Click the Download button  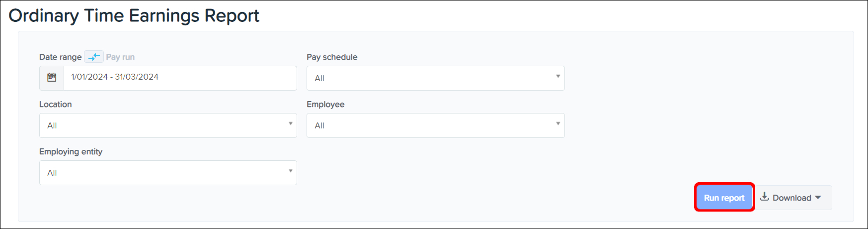[791, 198]
